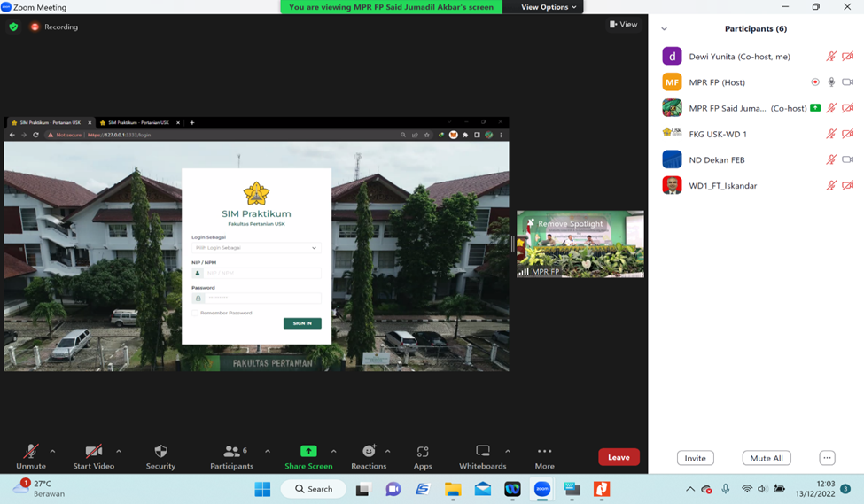The image size is (864, 504).
Task: Select participant ND Dekan FEB row
Action: click(757, 159)
